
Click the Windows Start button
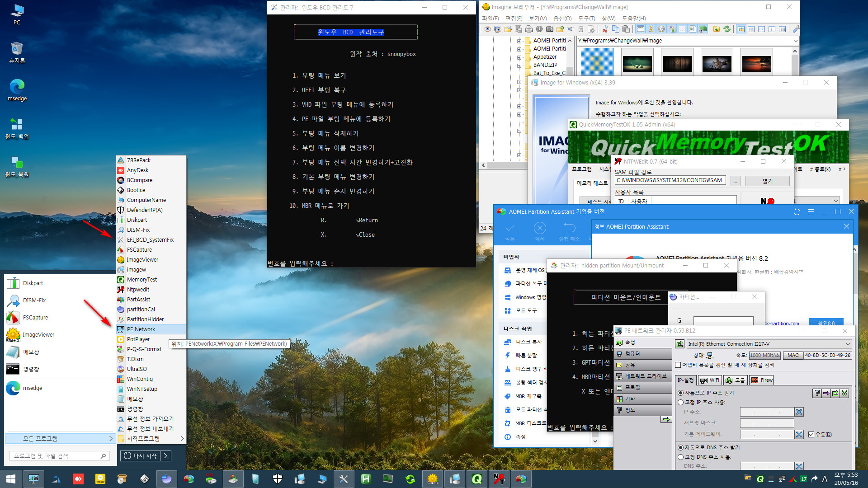tap(11, 479)
